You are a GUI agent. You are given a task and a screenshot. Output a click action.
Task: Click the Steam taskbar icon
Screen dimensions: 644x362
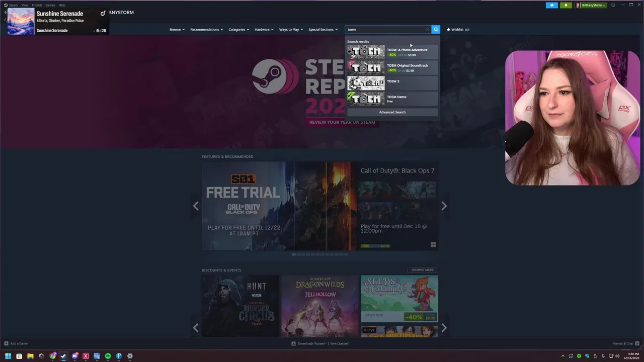(x=63, y=356)
